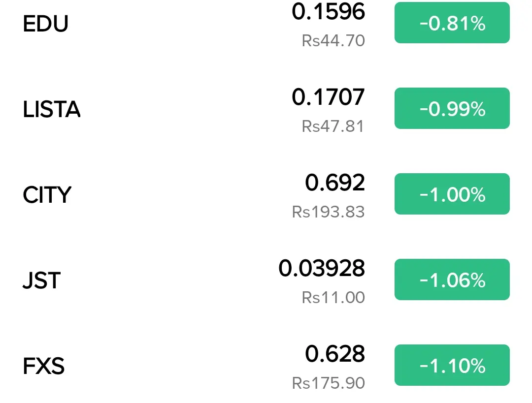Toggle the EDU -0.81% change badge
Viewport: 532px width, 403px height.
click(452, 23)
